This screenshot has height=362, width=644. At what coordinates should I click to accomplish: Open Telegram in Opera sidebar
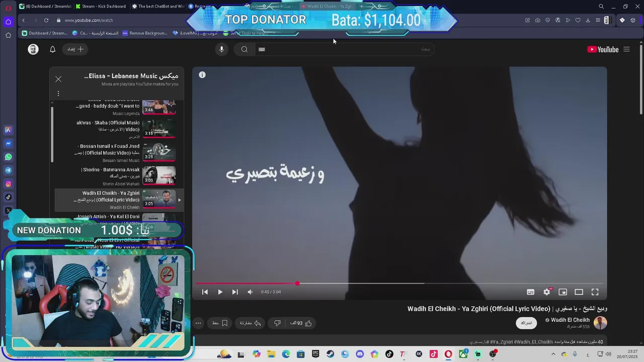(x=8, y=170)
